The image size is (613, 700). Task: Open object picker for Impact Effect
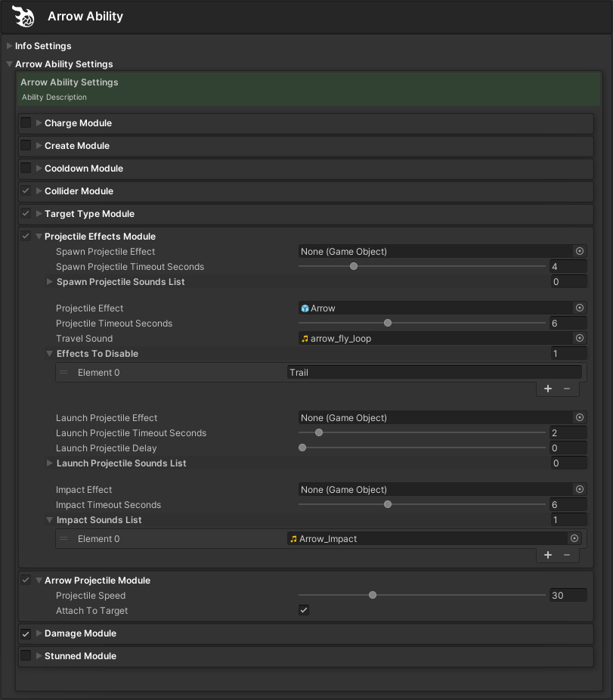580,490
